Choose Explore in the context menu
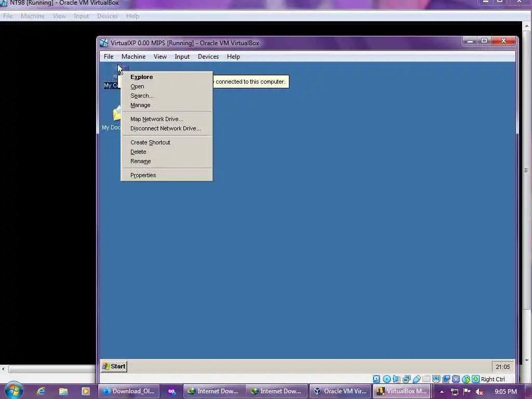 167,77
